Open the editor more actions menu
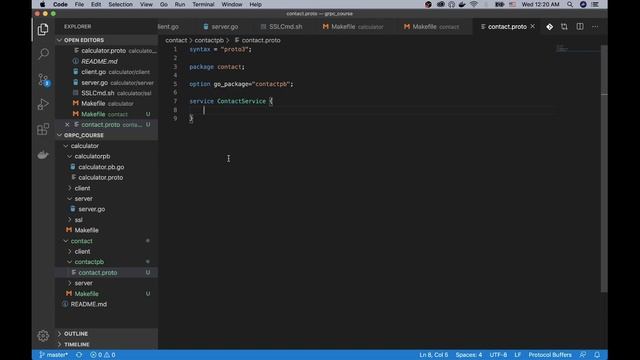 (x=595, y=27)
